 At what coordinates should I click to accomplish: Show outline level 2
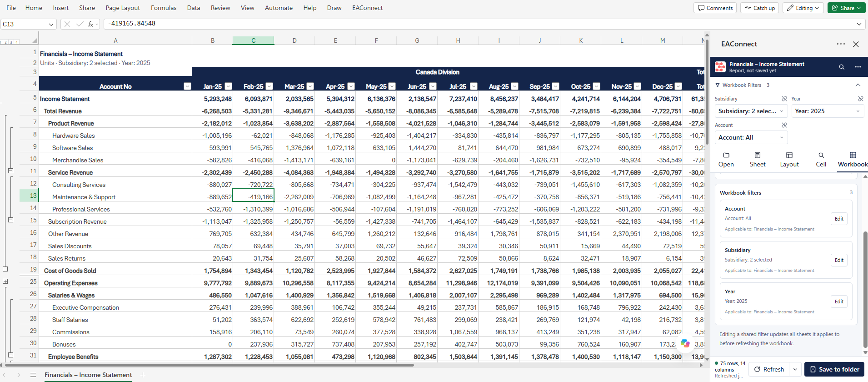click(x=6, y=42)
